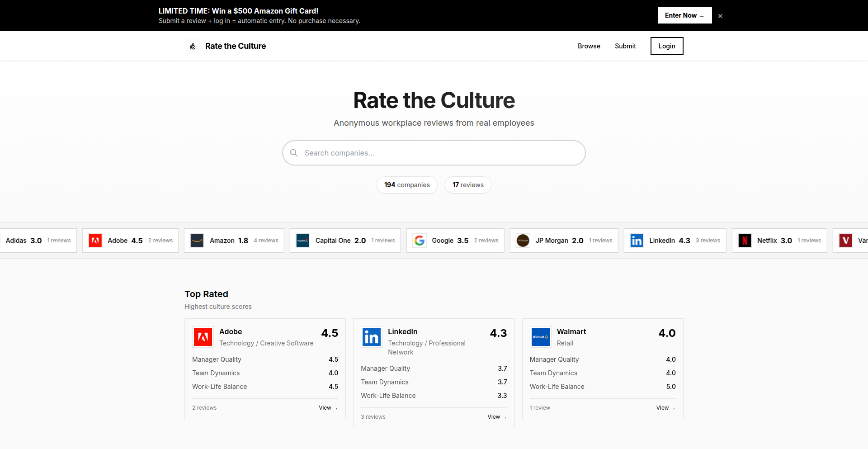Screen dimensions: 868x449
Task: Open LinkedIn's View arrow link
Action: coord(496,416)
